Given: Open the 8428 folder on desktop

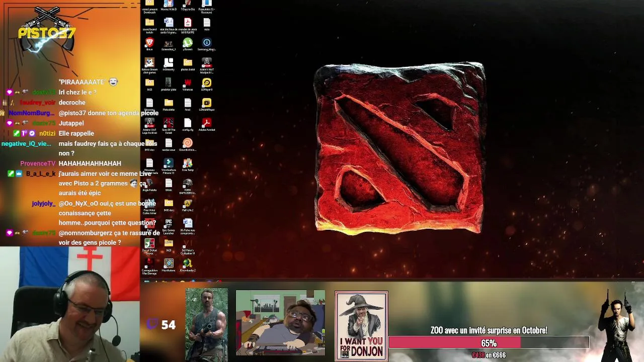Looking at the screenshot, I should tap(169, 246).
